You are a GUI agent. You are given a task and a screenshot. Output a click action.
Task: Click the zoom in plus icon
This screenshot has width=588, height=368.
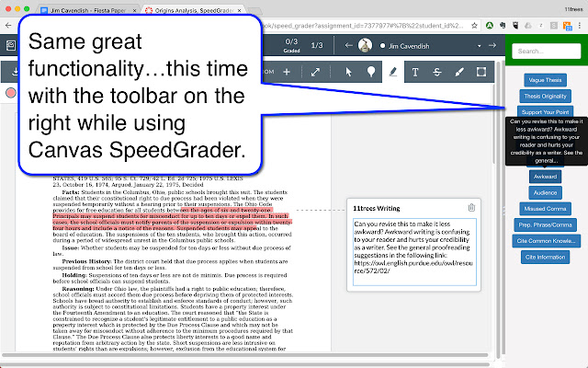pyautogui.click(x=287, y=72)
